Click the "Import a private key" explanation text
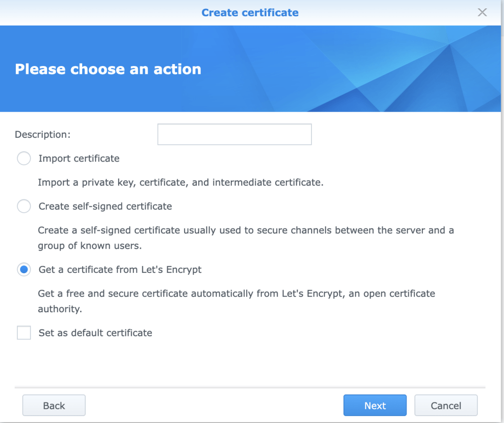 click(180, 183)
